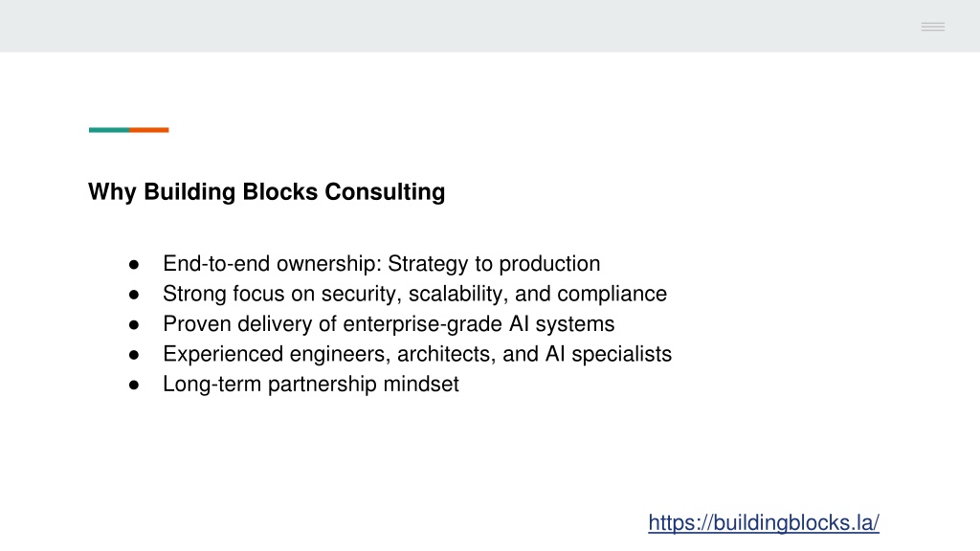
Task: Click the words AI specialists in fourth bullet
Action: 608,354
